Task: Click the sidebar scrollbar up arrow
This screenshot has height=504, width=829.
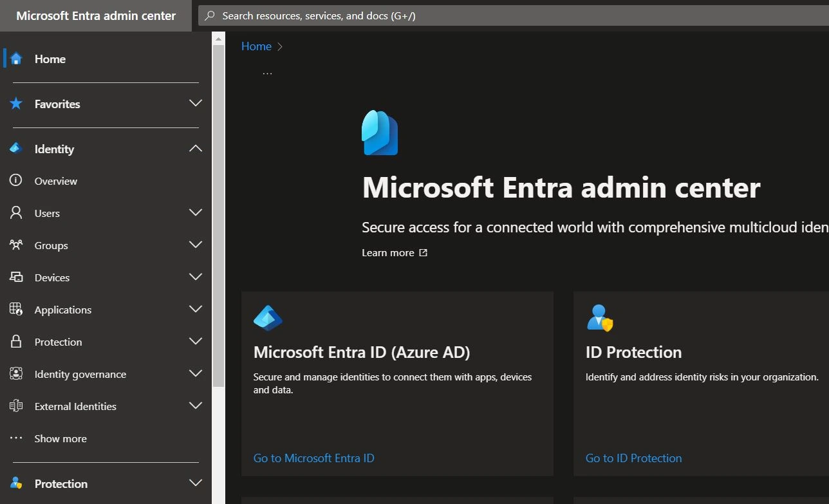Action: pyautogui.click(x=218, y=39)
